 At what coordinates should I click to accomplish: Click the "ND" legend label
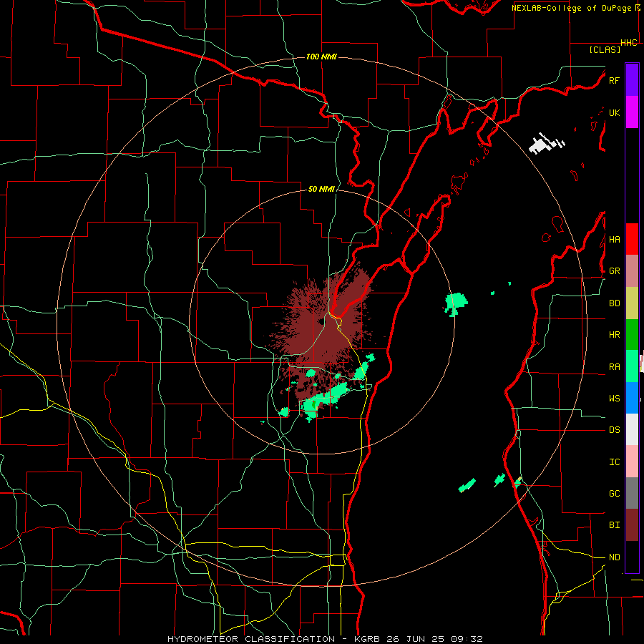[x=614, y=557]
